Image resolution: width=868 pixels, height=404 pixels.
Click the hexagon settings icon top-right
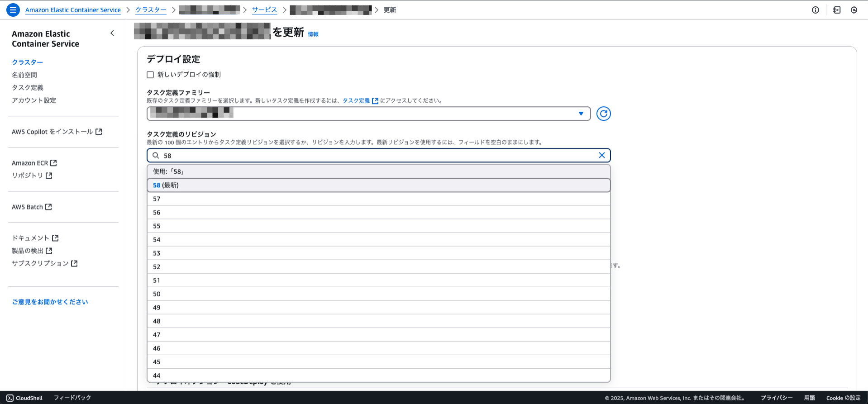[854, 10]
